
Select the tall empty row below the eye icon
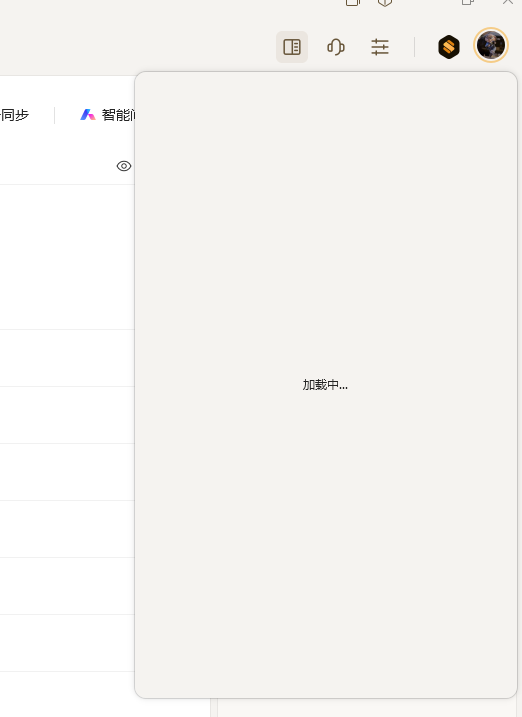[x=67, y=257]
